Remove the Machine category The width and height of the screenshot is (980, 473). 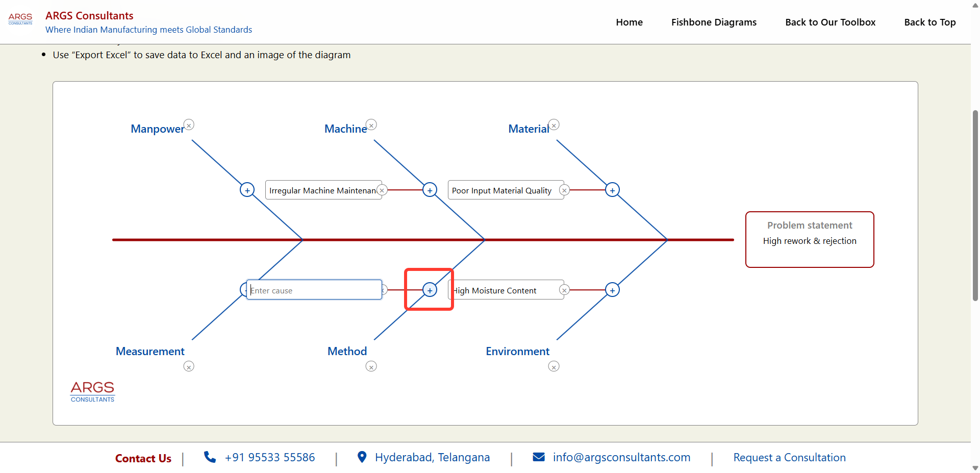[x=371, y=125]
